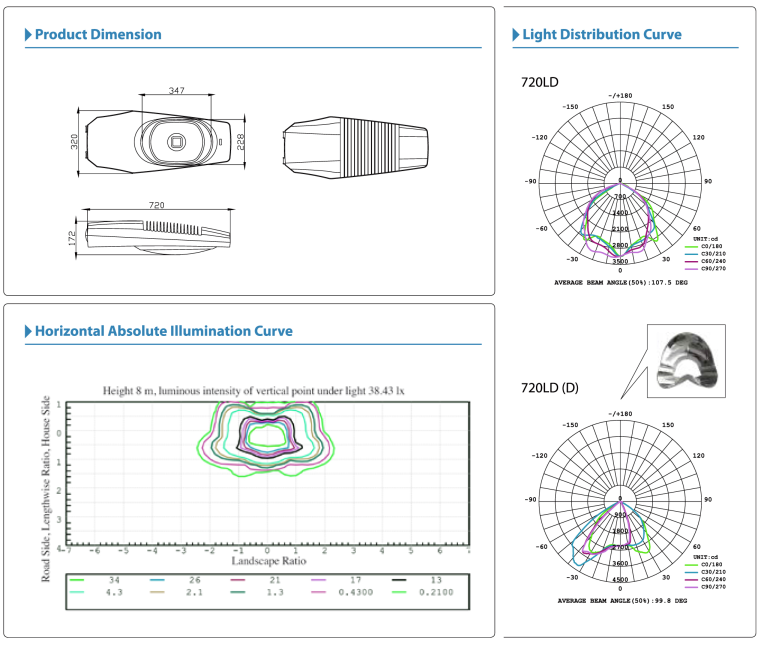Click legend value 21

click(275, 580)
